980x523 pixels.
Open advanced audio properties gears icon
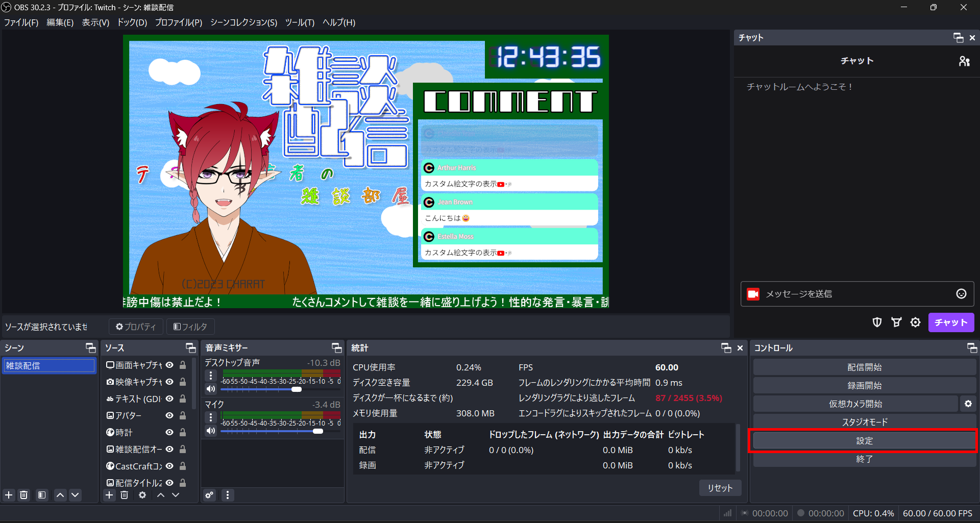pyautogui.click(x=210, y=495)
